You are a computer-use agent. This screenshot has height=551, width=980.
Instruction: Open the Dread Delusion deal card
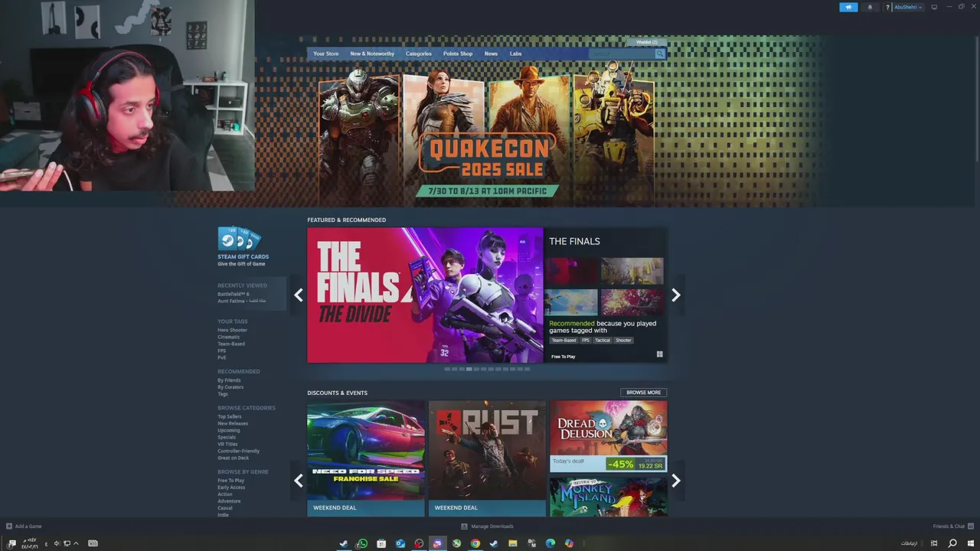[608, 436]
